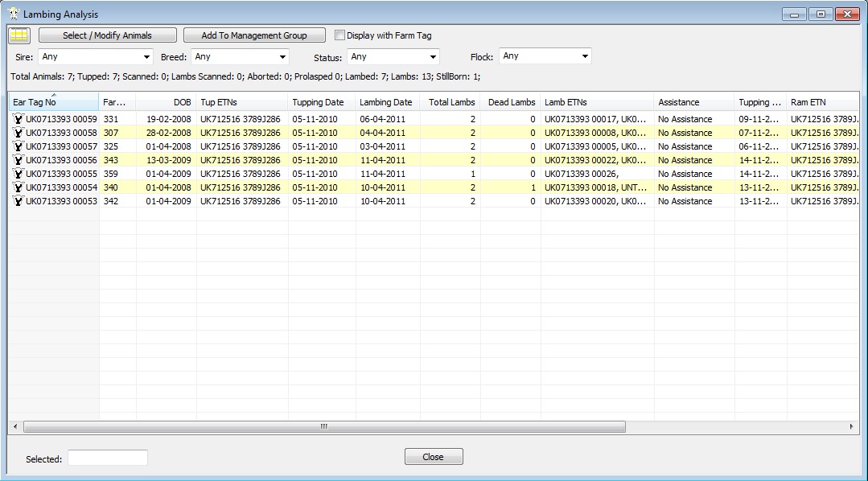Click the Selected input field
868x481 pixels.
[x=108, y=458]
